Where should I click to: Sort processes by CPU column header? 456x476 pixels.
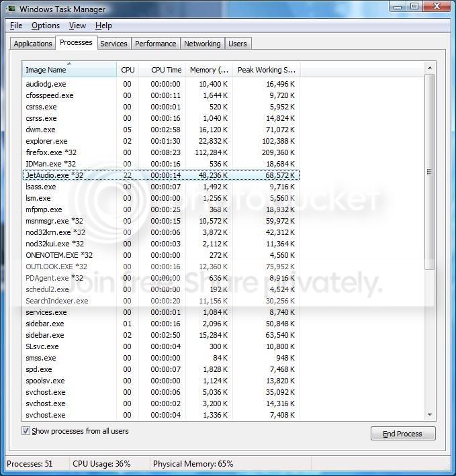(128, 70)
